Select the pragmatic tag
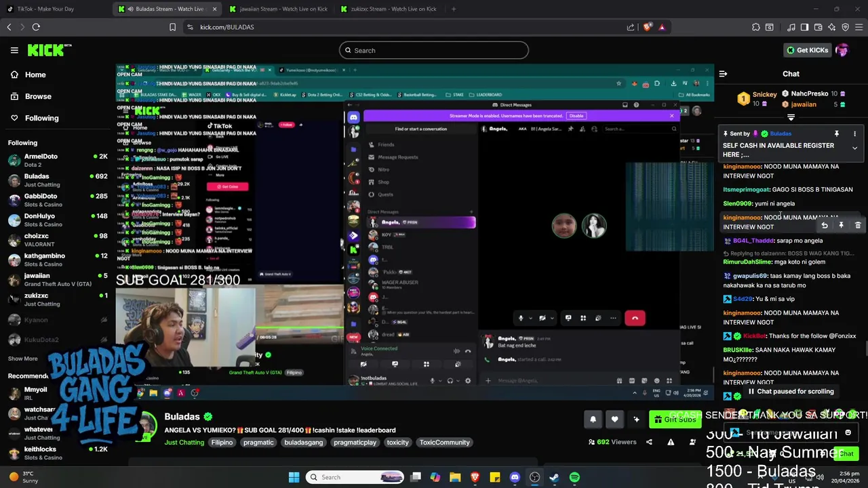The image size is (868, 488). click(258, 442)
